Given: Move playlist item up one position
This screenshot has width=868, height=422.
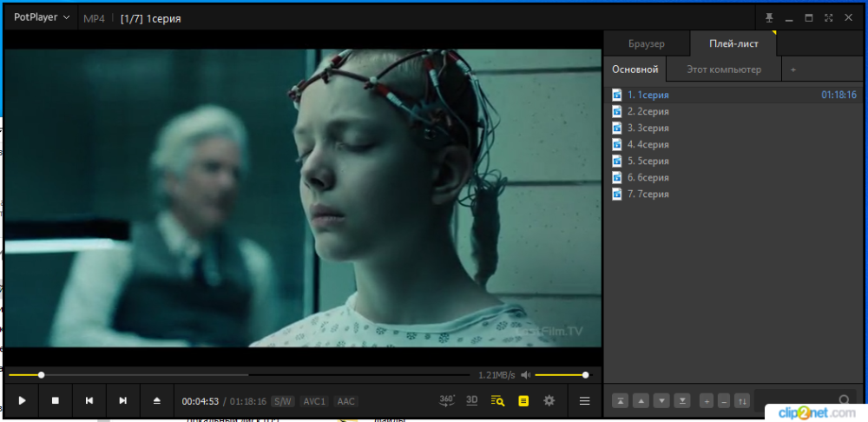Looking at the screenshot, I should tap(641, 400).
